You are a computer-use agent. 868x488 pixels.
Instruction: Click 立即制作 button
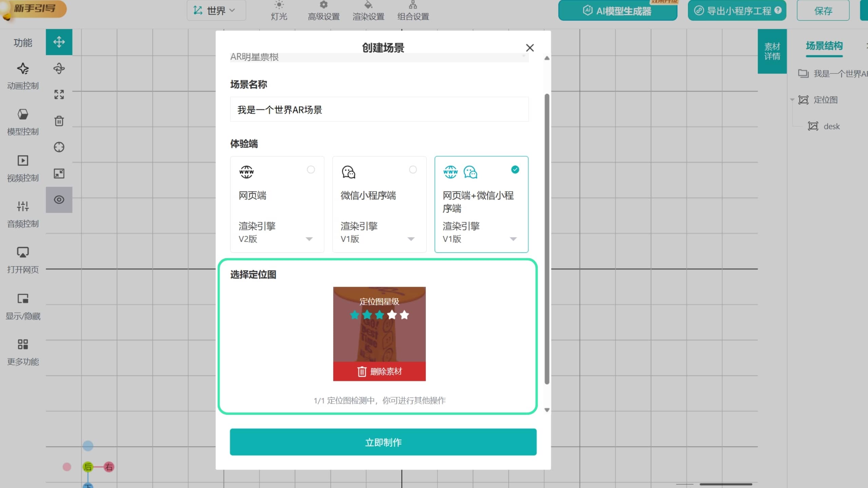point(383,442)
